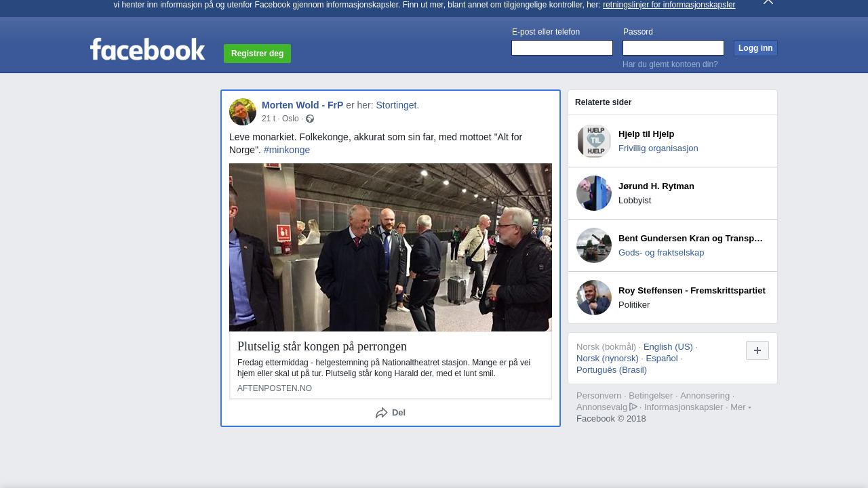Viewport: 868px width, 488px height.
Task: Click the Norsk (bokmål) current language
Action: (606, 346)
